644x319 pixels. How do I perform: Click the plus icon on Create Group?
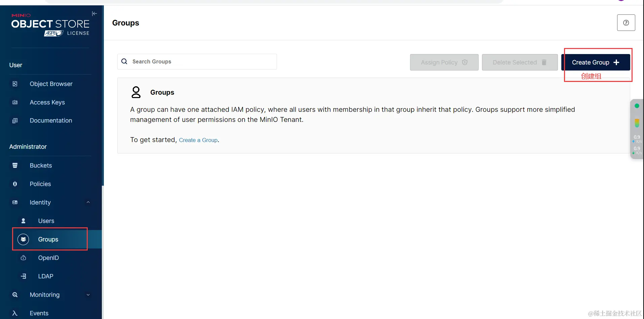[616, 62]
